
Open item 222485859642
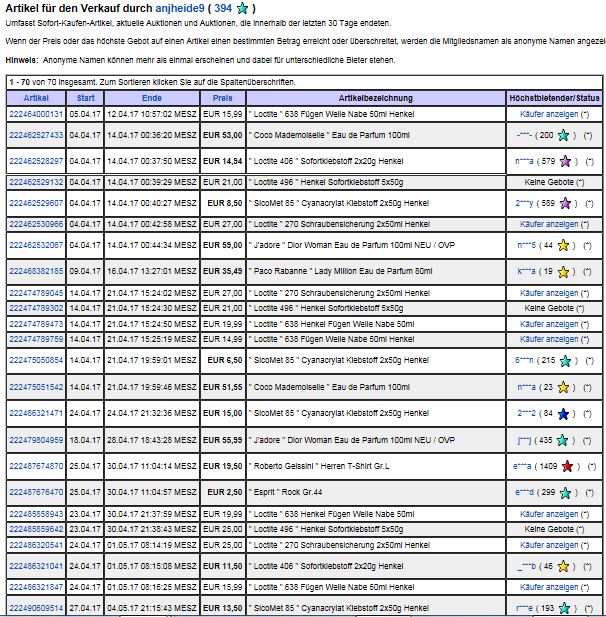coord(36,529)
